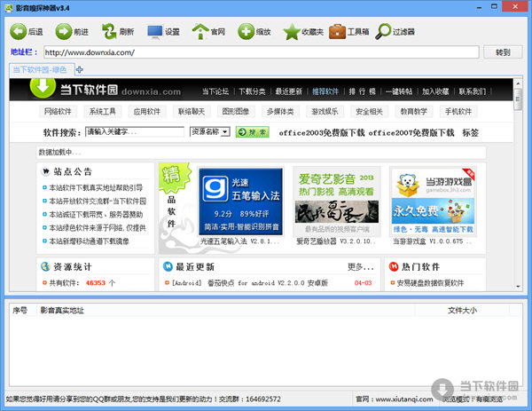Open 本站开放软件交流群 notice
This screenshot has height=411, width=532.
(x=98, y=202)
